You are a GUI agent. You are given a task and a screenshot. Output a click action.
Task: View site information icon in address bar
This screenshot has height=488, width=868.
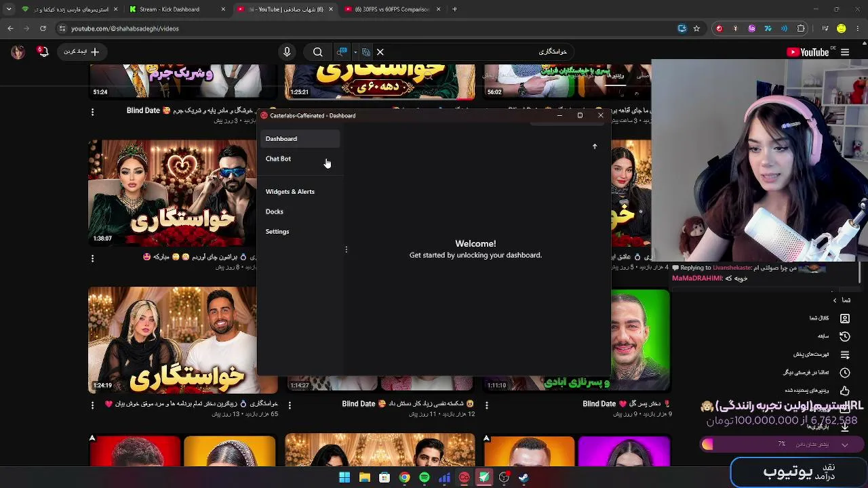(62, 28)
